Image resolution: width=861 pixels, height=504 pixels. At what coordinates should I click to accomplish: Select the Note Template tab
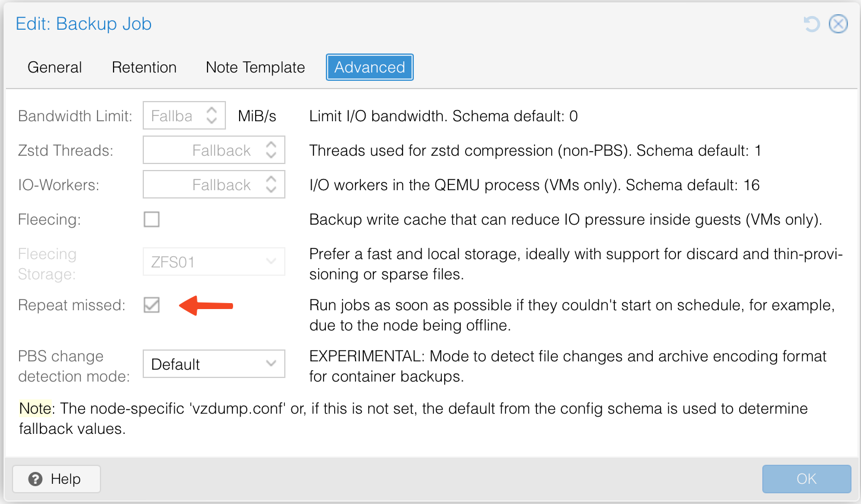click(255, 67)
